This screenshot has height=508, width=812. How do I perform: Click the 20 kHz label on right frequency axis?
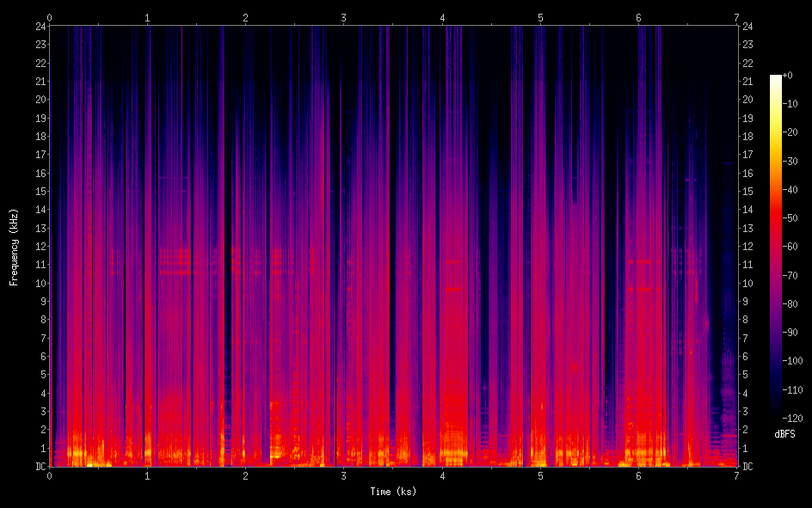coord(748,100)
